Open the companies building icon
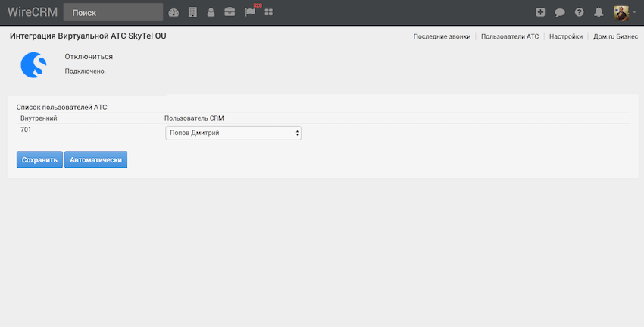This screenshot has width=644, height=327. 192,12
